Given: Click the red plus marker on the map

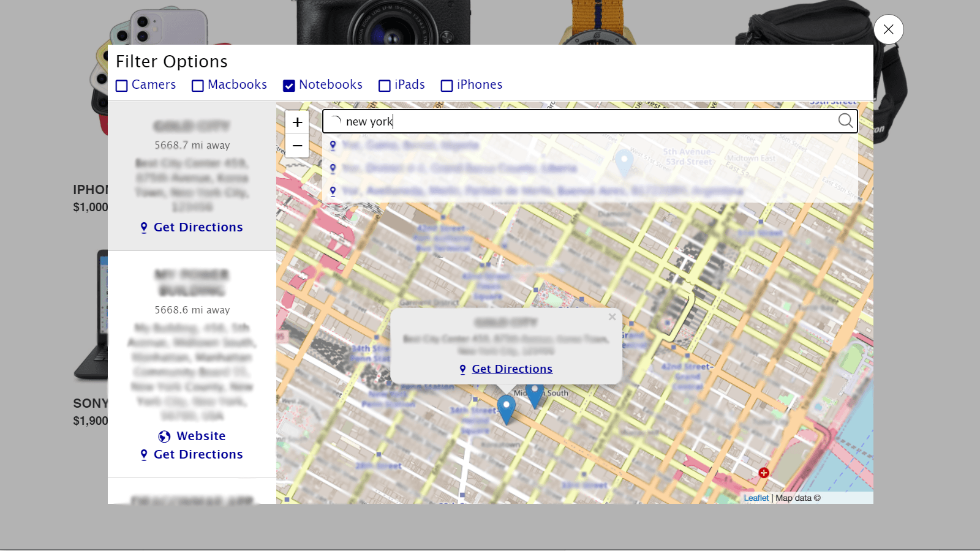Looking at the screenshot, I should tap(763, 473).
